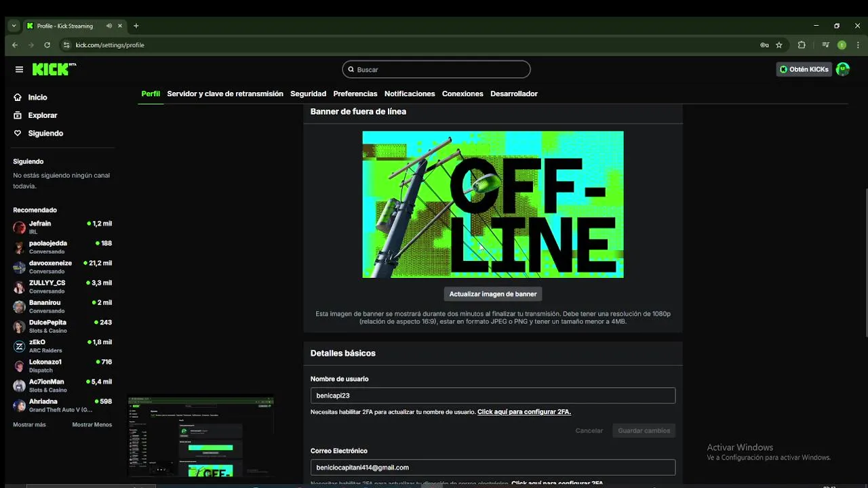
Task: Click the Obtén KICKs button
Action: click(804, 69)
